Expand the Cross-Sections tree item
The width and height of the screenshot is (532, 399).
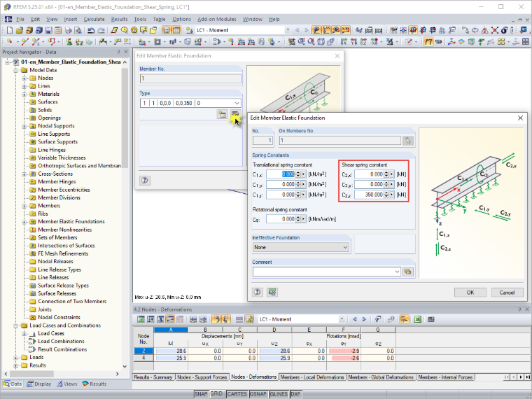[x=24, y=174]
